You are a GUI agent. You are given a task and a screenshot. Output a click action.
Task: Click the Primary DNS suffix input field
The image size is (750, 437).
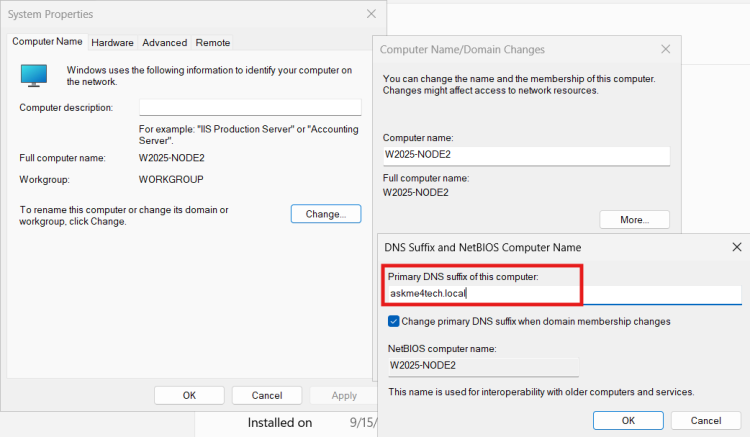click(x=564, y=294)
